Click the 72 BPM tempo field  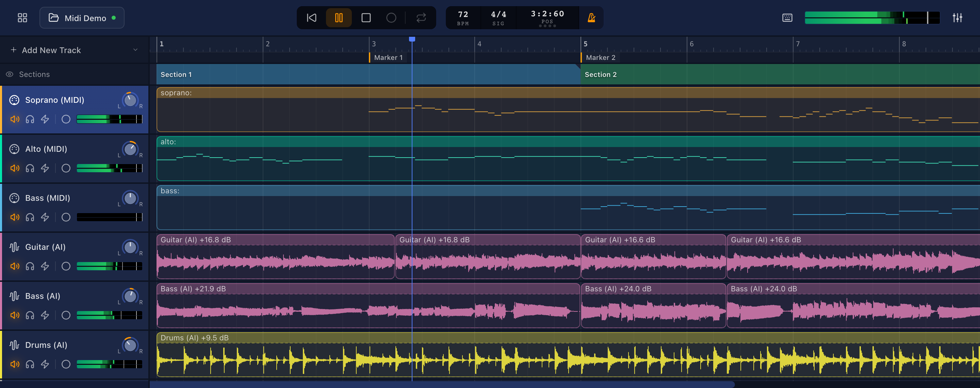pyautogui.click(x=463, y=18)
